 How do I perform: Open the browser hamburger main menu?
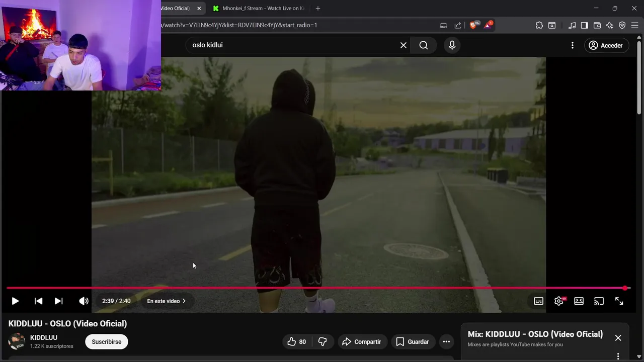click(x=634, y=25)
